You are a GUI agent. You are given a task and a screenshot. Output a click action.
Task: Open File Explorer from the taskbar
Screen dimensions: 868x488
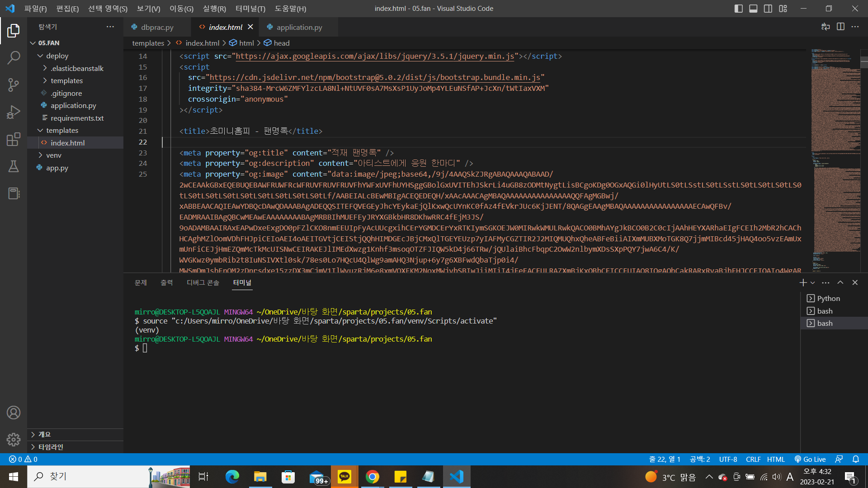pos(260,477)
